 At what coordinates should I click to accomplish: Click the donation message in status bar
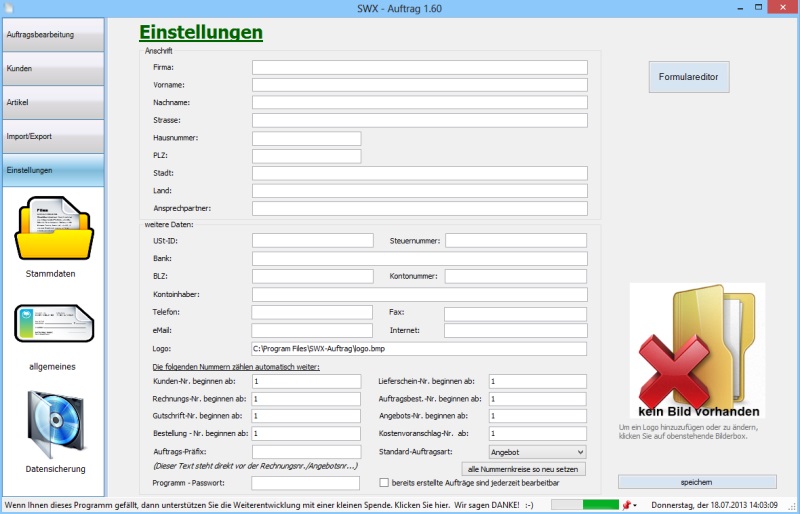point(270,505)
